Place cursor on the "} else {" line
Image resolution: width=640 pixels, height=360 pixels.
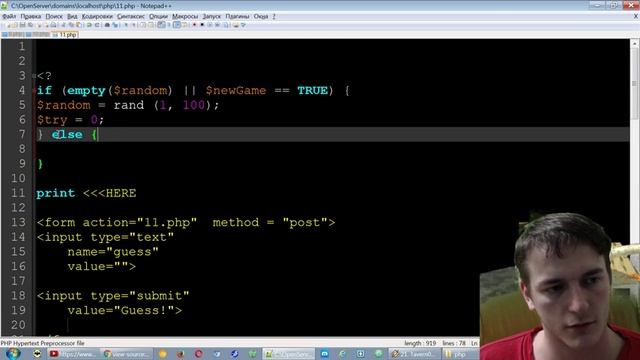click(67, 134)
